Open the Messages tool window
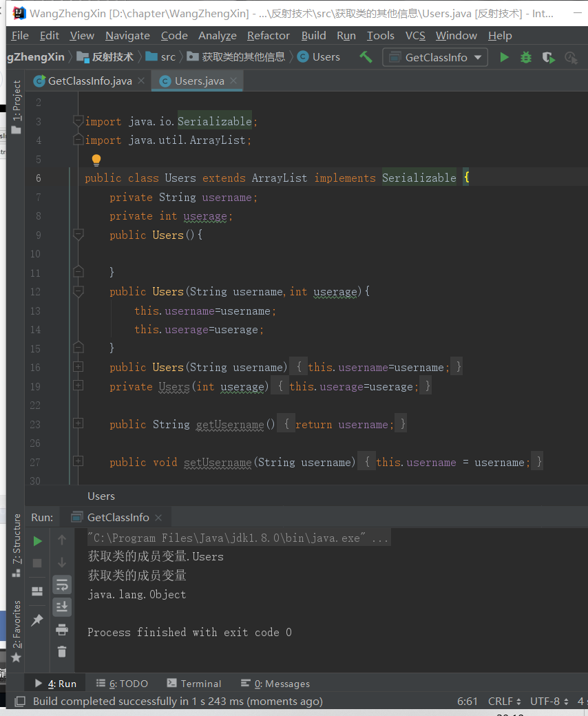The height and width of the screenshot is (716, 588). pos(275,684)
